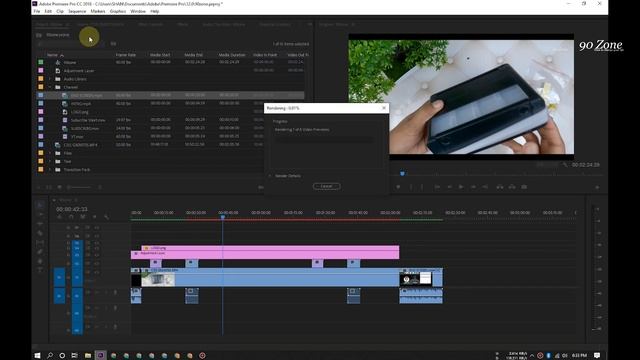Click Mark Out in Program monitor
Viewport: 640px width, 360px height.
pos(422,187)
